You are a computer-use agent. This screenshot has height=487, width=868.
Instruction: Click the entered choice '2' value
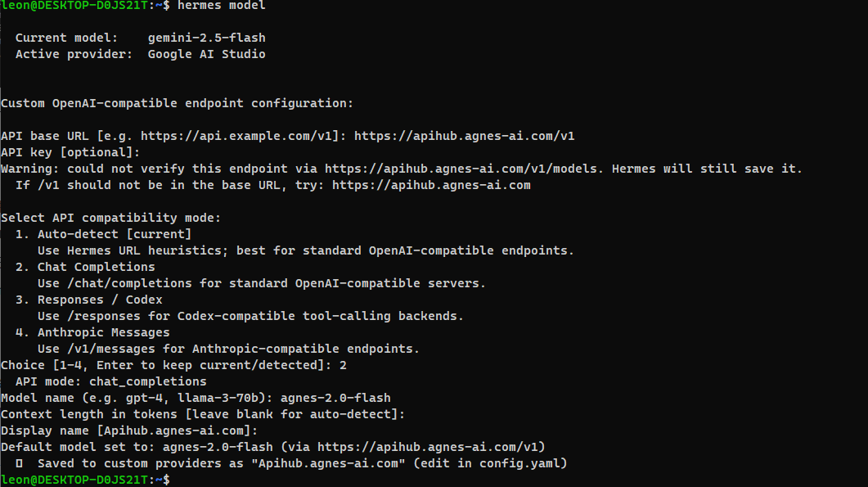(x=344, y=365)
